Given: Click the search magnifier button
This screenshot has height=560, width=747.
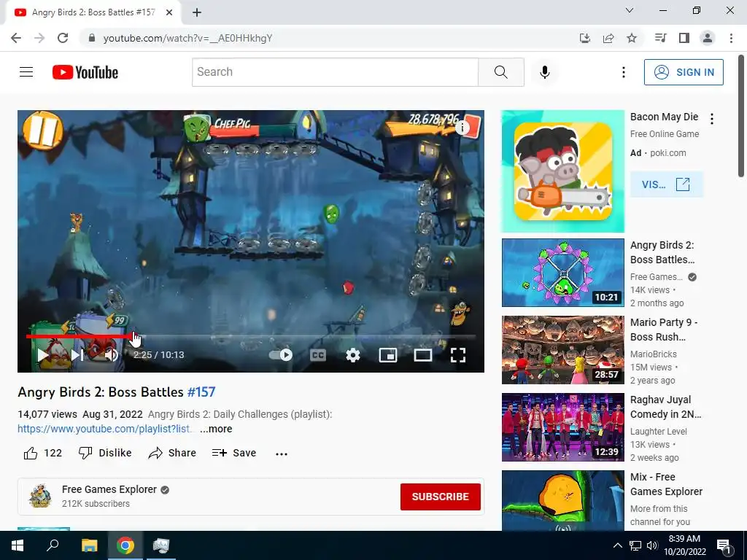Looking at the screenshot, I should pos(500,72).
